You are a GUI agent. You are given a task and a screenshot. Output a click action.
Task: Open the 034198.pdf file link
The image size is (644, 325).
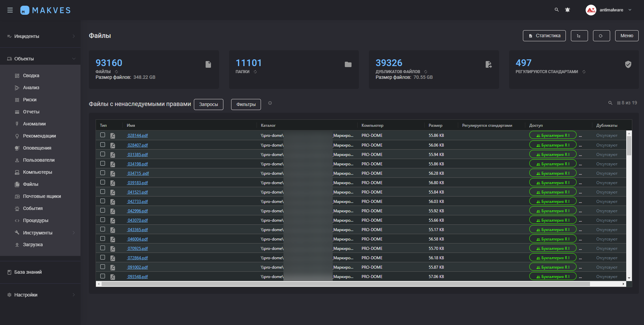138,164
